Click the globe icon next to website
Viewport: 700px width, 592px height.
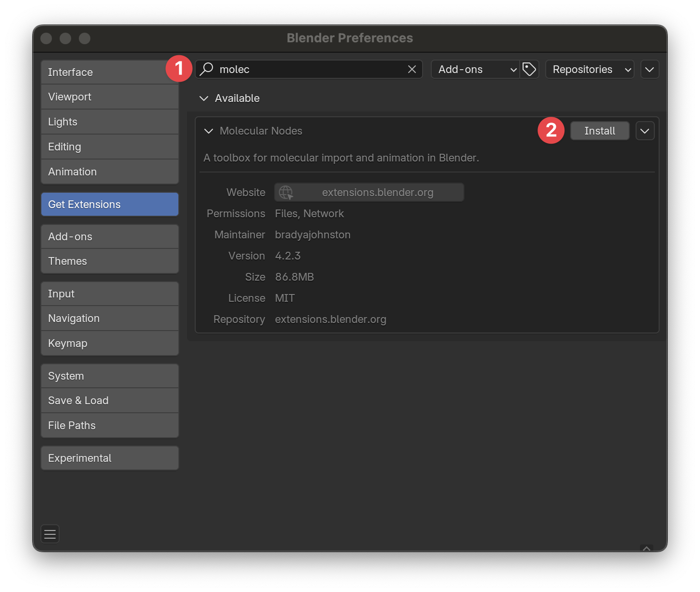point(286,193)
